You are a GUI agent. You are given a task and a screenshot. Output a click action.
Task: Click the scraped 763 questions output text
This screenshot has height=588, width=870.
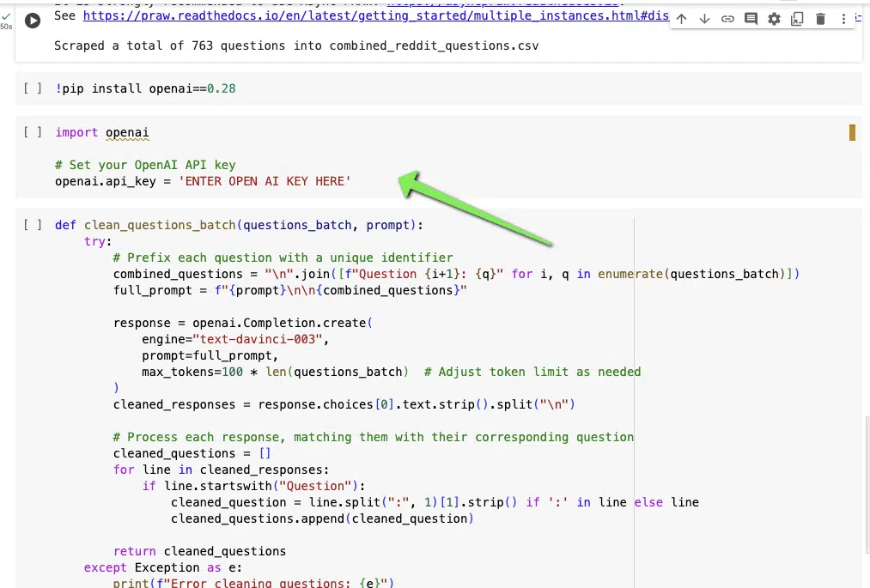click(296, 46)
